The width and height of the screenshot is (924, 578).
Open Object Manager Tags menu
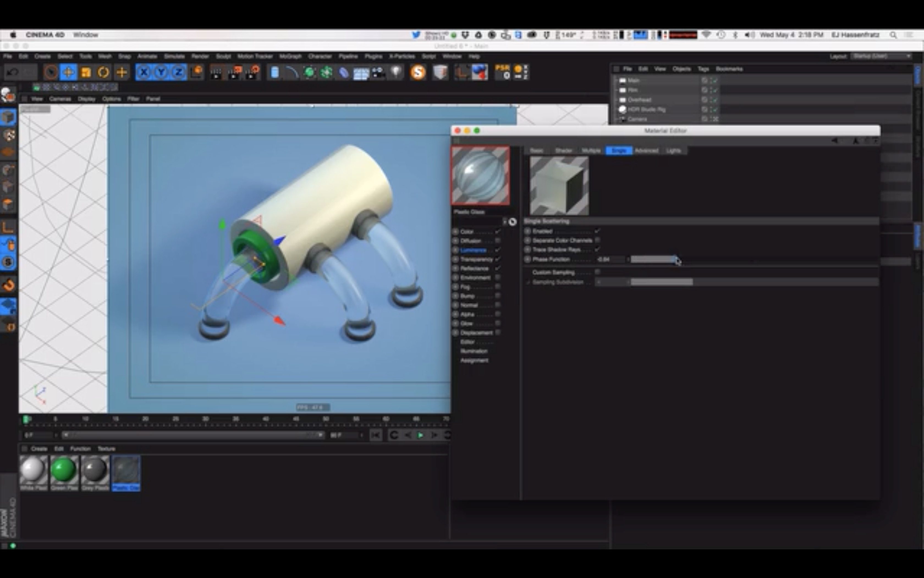(x=703, y=69)
